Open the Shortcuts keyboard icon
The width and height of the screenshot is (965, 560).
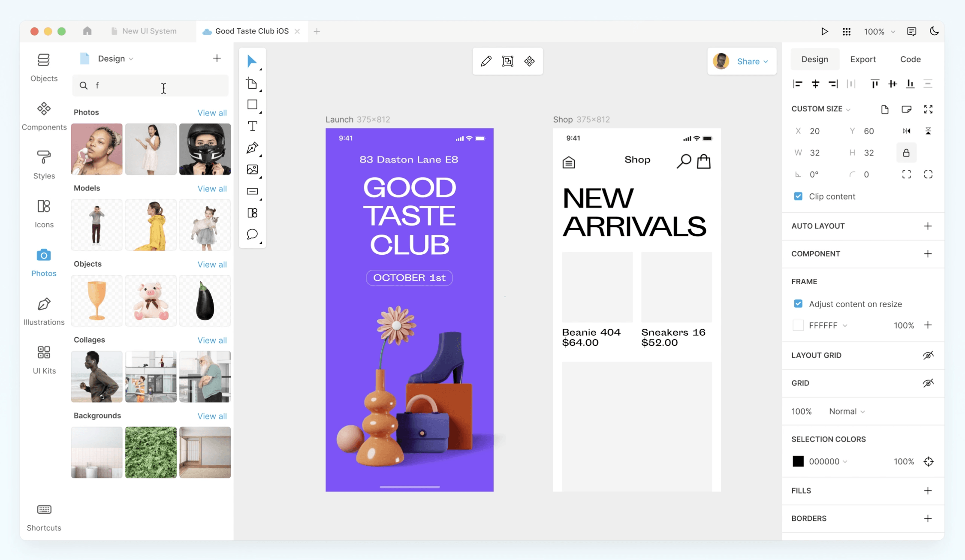coord(44,517)
